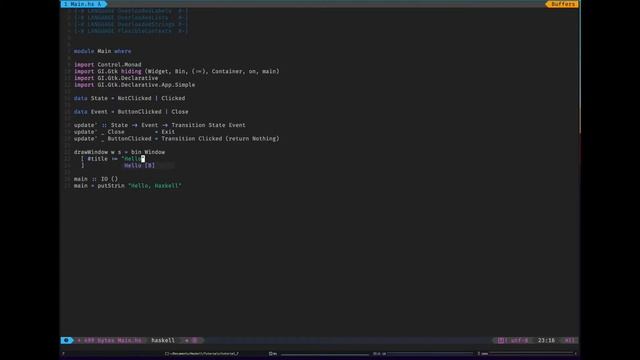Click the "import GI.Gtk.Declarative.App.Simple" line

[134, 84]
